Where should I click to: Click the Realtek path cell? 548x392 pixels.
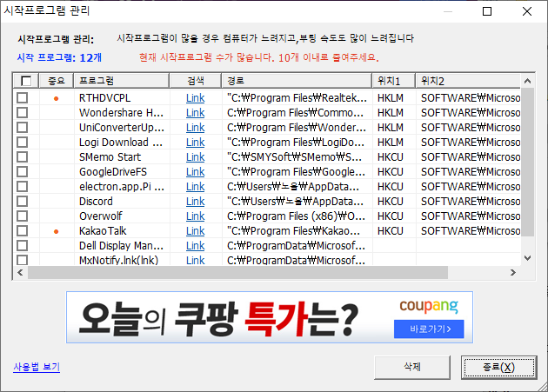coord(297,98)
